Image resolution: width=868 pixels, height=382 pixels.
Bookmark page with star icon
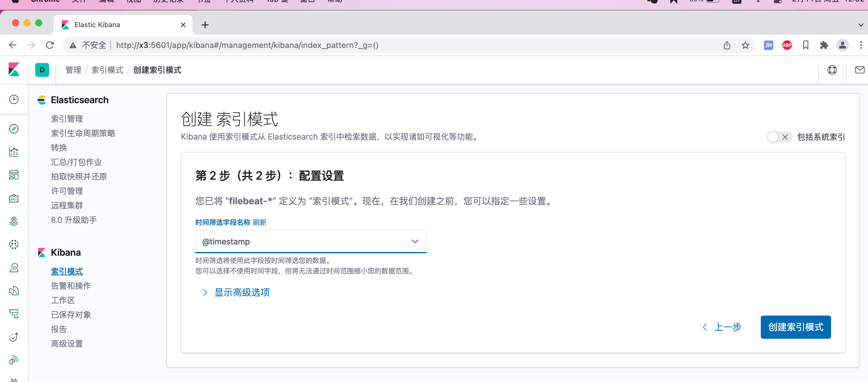(745, 45)
